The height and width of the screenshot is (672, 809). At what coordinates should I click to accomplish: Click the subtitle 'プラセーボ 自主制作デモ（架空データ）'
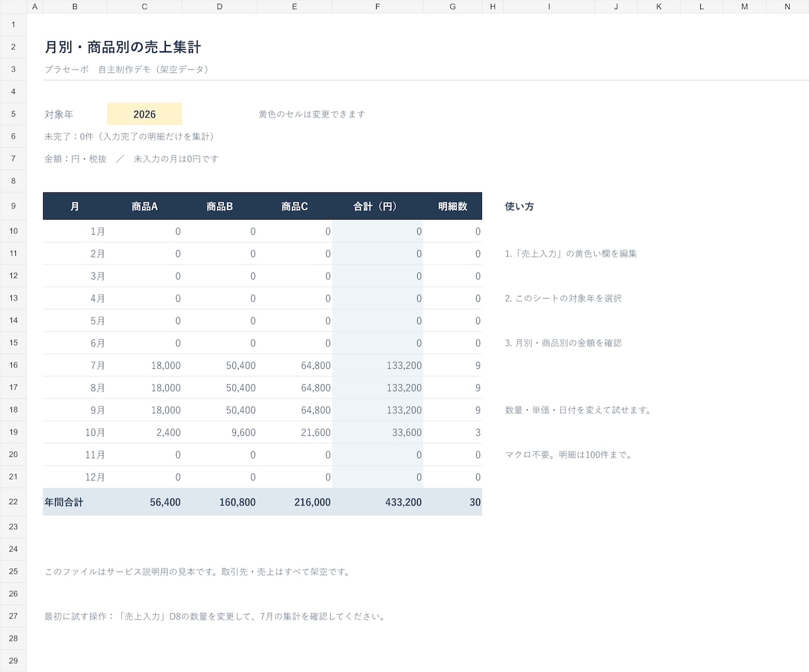(127, 69)
